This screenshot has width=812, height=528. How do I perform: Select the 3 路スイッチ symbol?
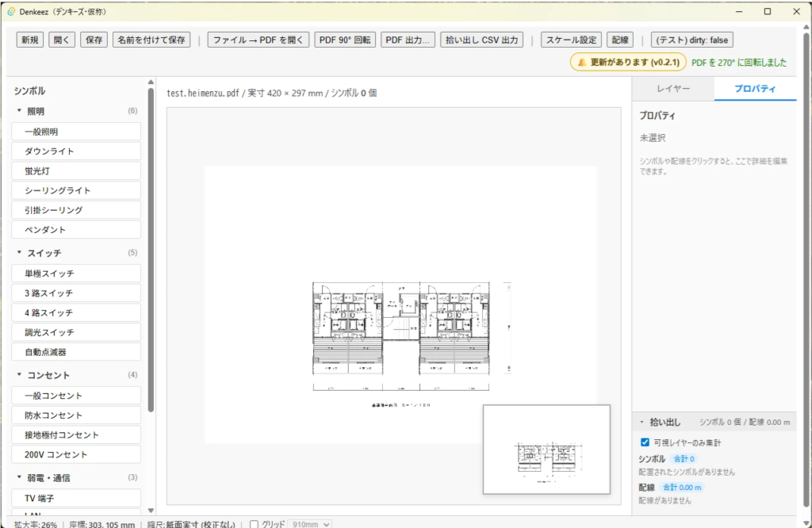pos(76,293)
